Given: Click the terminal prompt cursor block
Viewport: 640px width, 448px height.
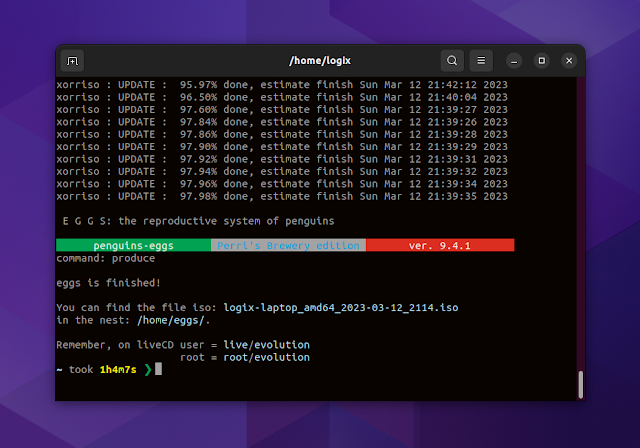Looking at the screenshot, I should tap(158, 370).
